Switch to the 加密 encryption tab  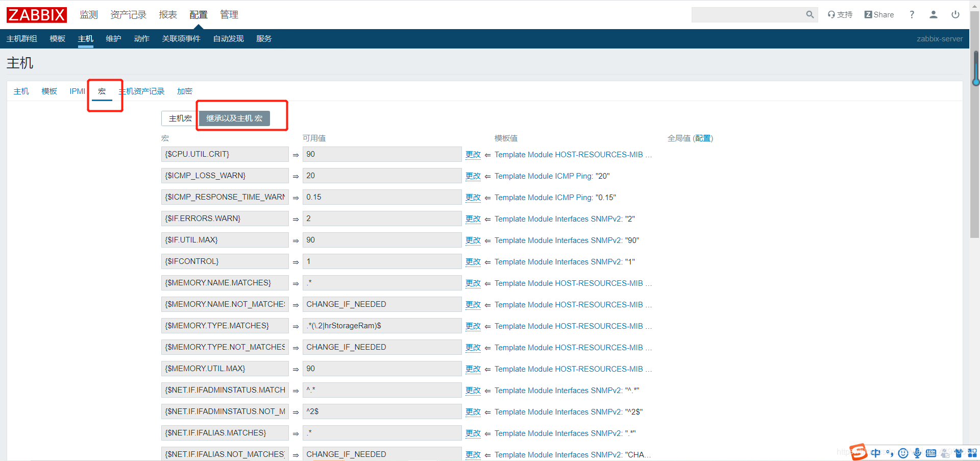click(185, 91)
